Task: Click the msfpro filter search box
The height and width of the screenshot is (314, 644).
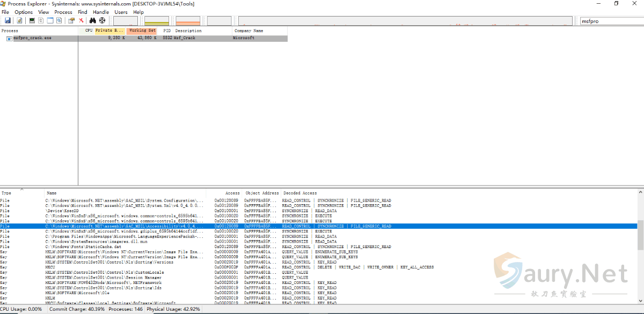Action: tap(611, 21)
